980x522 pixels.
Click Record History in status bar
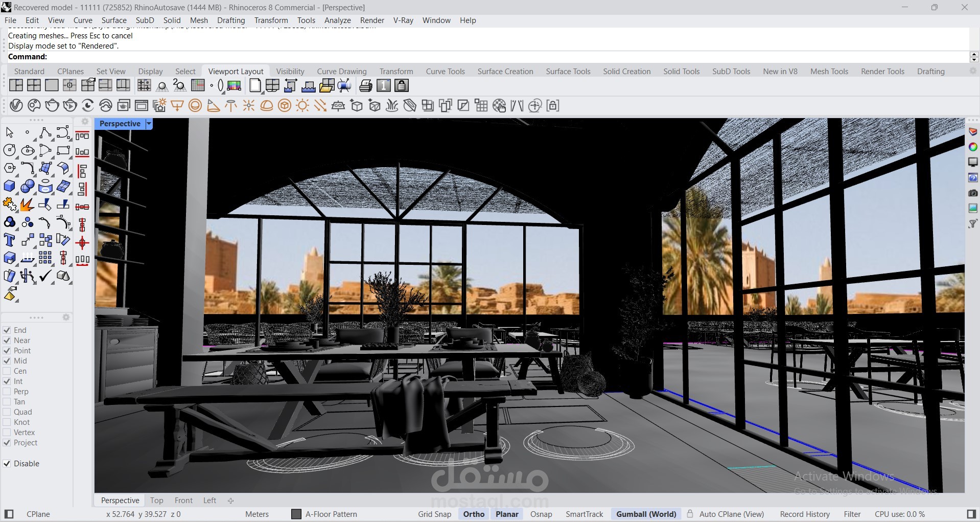(x=805, y=514)
